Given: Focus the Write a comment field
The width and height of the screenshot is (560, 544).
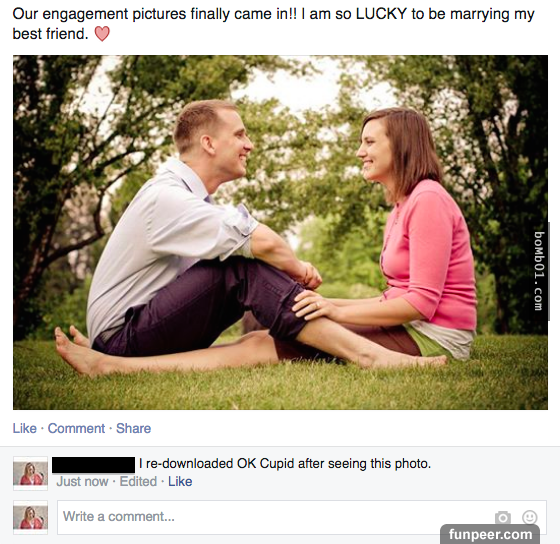Looking at the screenshot, I should point(302,517).
